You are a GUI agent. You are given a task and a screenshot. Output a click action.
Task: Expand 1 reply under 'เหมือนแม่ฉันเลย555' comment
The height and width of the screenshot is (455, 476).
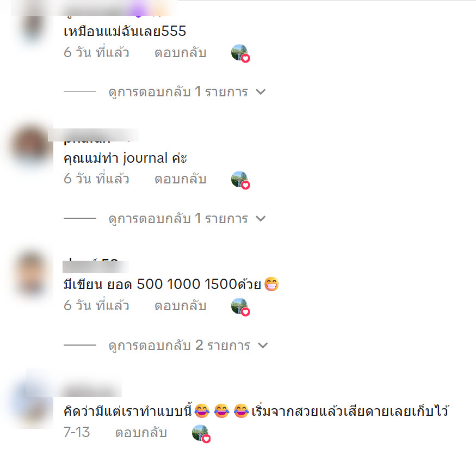click(187, 92)
